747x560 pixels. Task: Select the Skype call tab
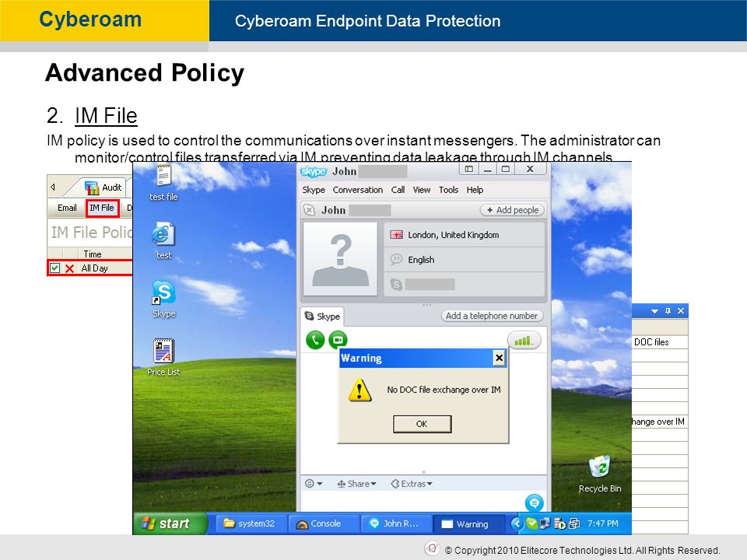(322, 317)
